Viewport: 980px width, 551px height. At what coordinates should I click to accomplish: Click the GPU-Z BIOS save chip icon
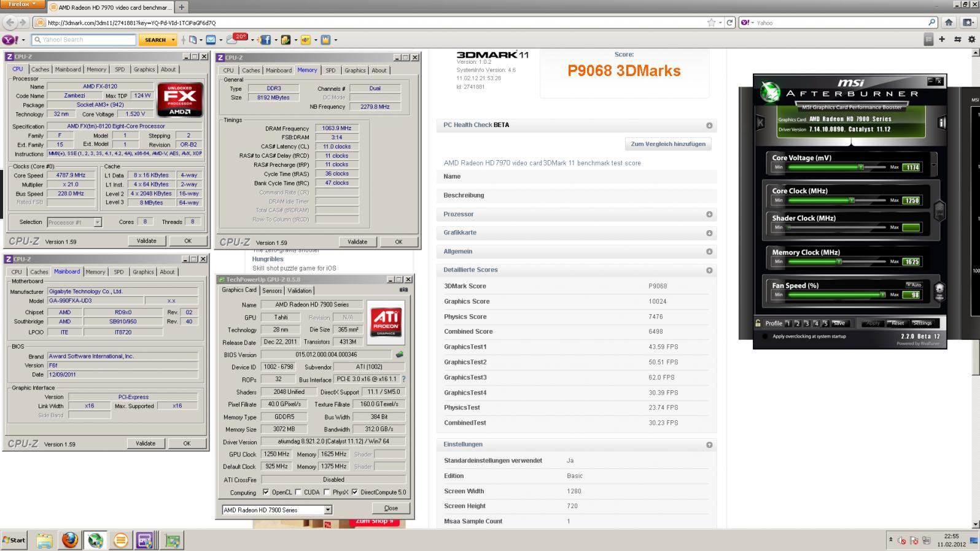tap(399, 355)
